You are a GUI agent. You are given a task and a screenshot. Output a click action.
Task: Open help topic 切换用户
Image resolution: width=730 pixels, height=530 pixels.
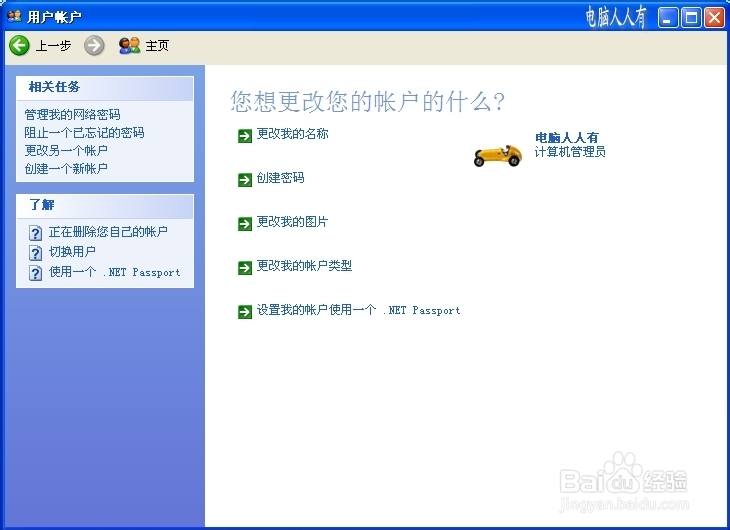pyautogui.click(x=72, y=252)
